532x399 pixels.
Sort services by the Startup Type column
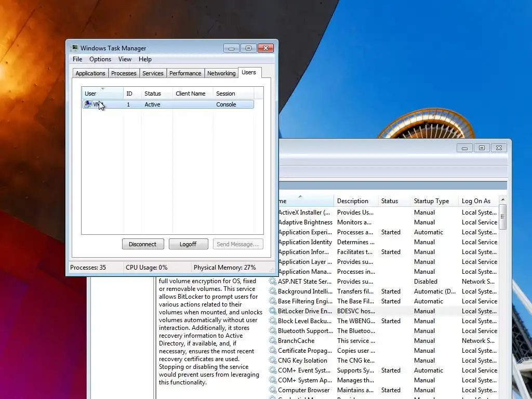click(x=434, y=201)
